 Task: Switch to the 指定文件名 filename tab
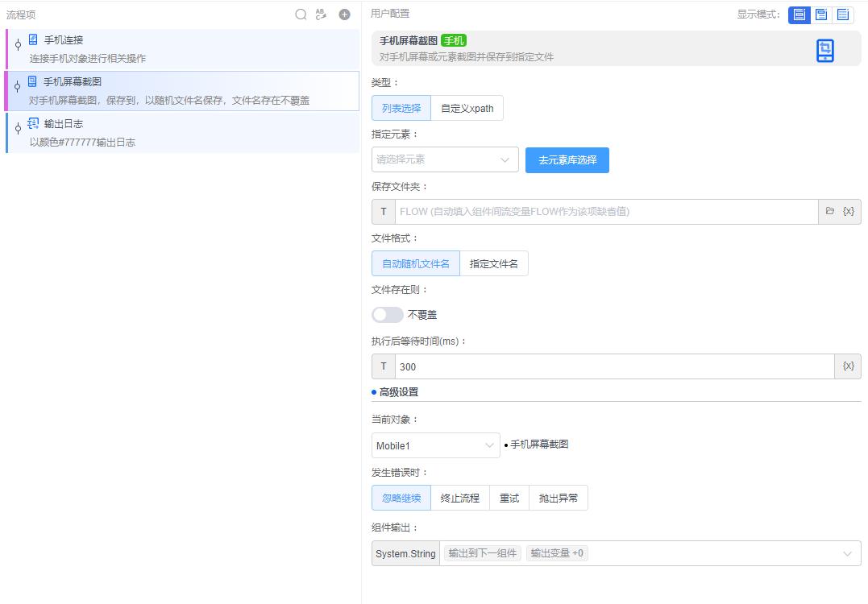pyautogui.click(x=494, y=263)
